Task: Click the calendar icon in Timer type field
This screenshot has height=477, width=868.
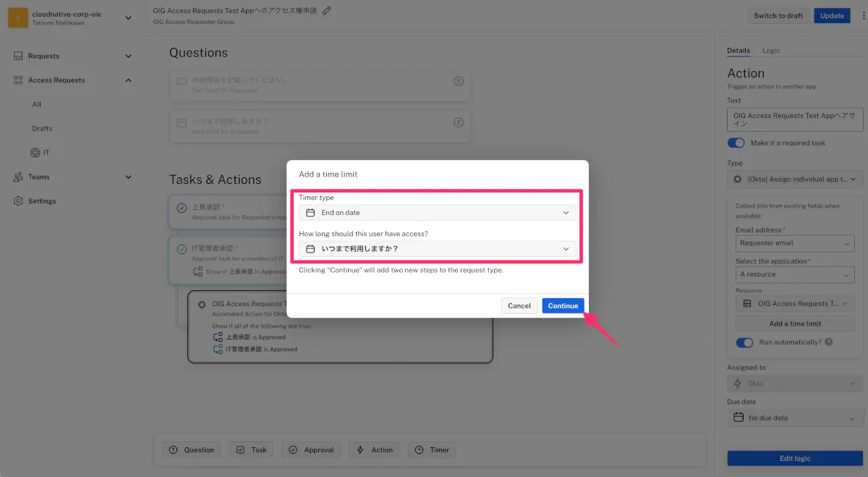Action: tap(310, 213)
